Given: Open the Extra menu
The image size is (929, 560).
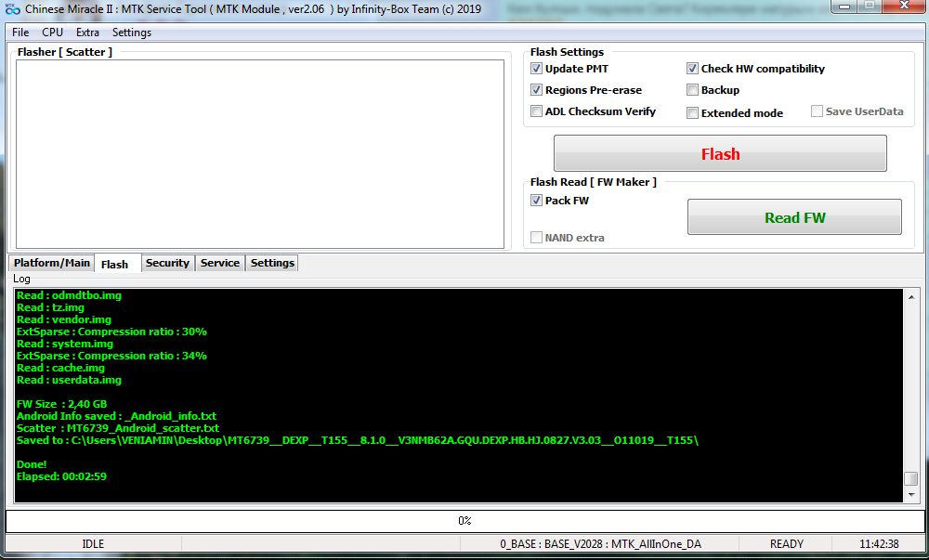Looking at the screenshot, I should point(87,33).
